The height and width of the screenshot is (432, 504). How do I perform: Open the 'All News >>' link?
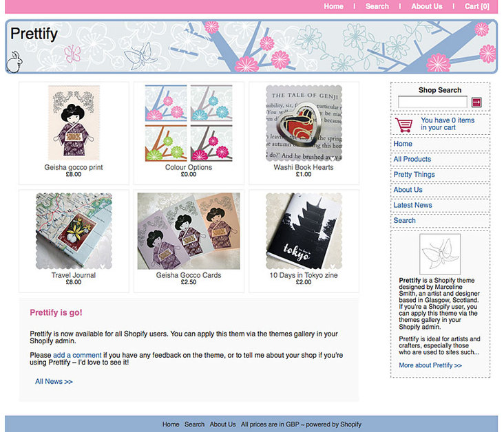pyautogui.click(x=54, y=382)
